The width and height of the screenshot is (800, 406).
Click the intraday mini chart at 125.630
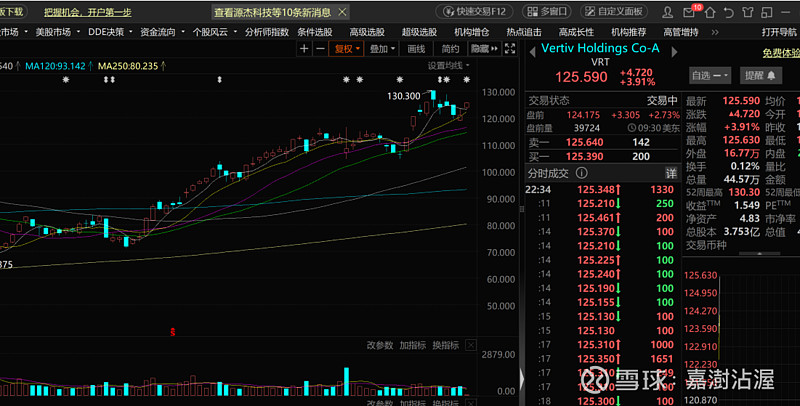click(700, 276)
